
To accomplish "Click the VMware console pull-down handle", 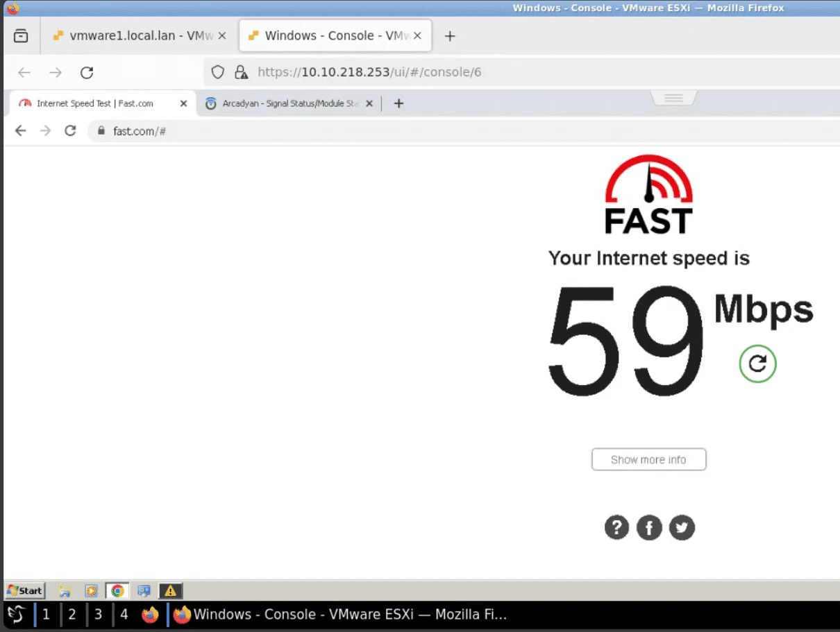I will 674,98.
